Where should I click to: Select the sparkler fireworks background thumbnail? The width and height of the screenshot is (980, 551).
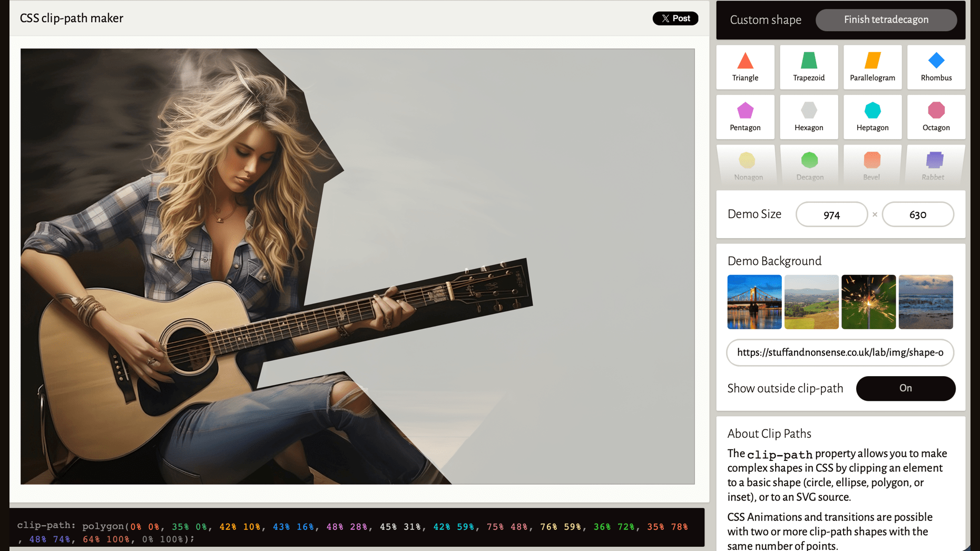point(868,302)
